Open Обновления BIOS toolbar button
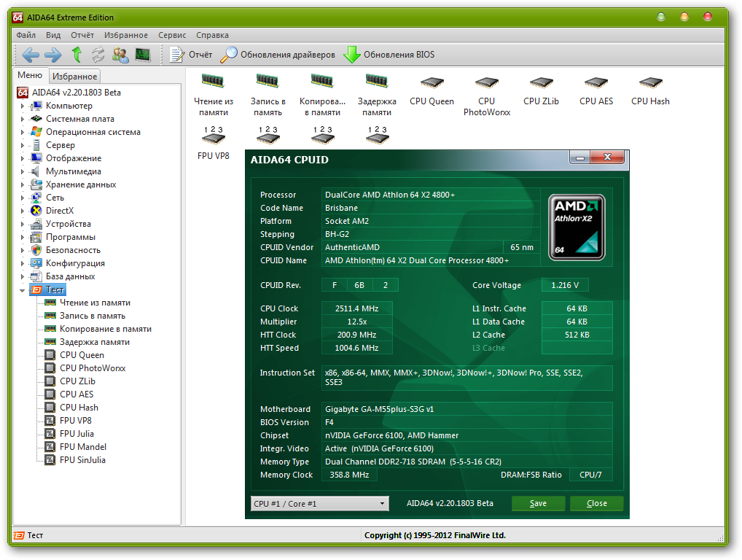Image resolution: width=742 pixels, height=560 pixels. tap(388, 55)
